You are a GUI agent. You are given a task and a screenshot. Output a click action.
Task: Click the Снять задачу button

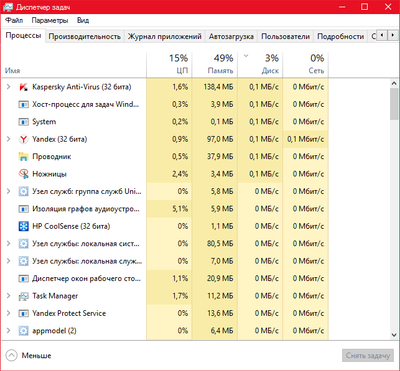(x=368, y=356)
